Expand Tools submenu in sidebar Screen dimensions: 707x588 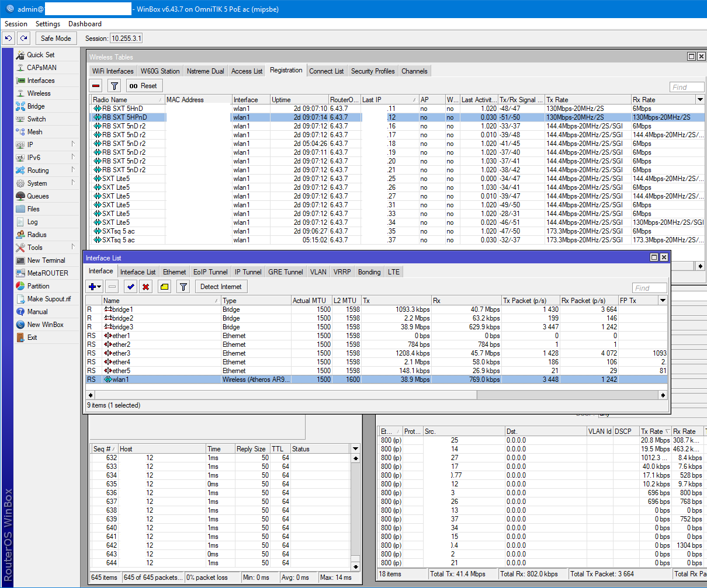click(73, 247)
